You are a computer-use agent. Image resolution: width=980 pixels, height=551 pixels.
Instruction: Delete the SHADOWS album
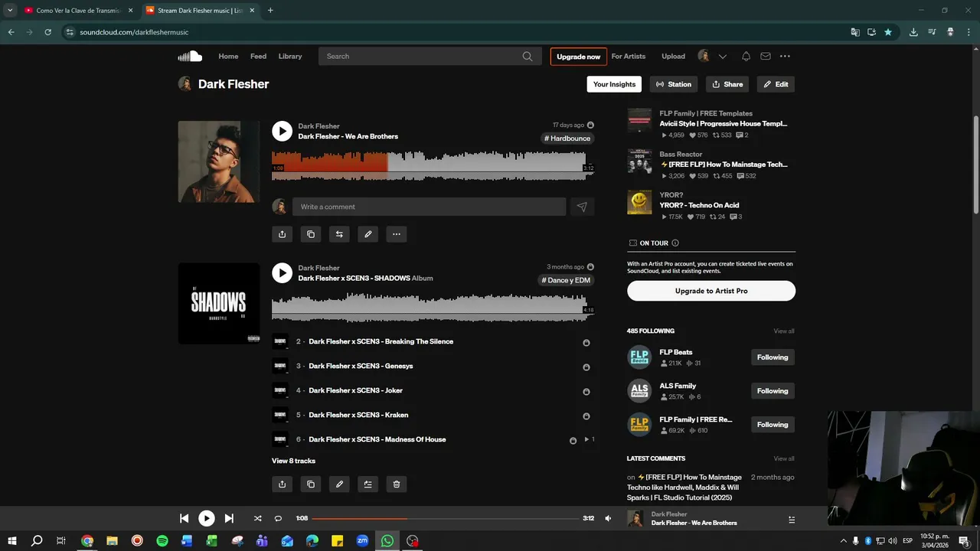point(397,484)
